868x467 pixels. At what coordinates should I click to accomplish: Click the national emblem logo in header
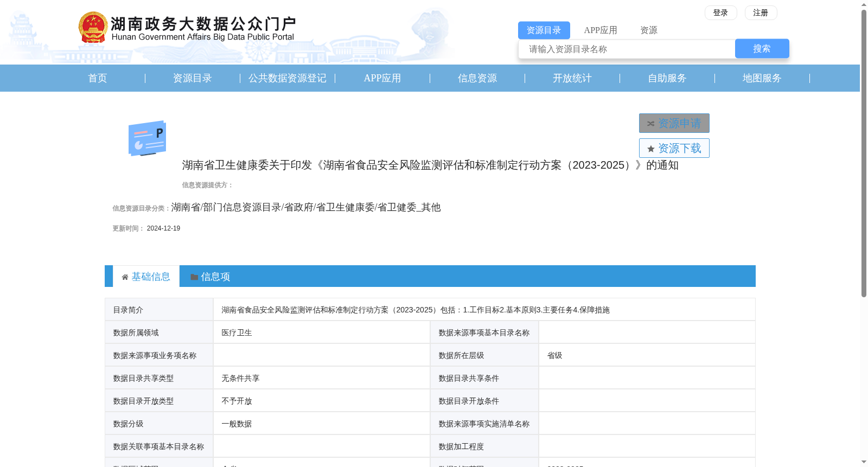pyautogui.click(x=93, y=28)
